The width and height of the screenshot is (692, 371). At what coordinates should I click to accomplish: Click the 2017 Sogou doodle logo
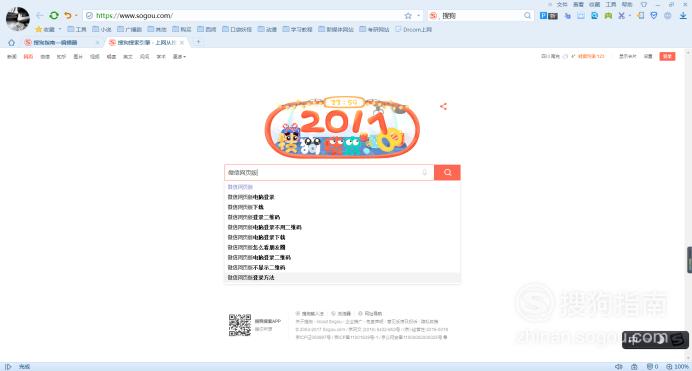click(x=342, y=127)
